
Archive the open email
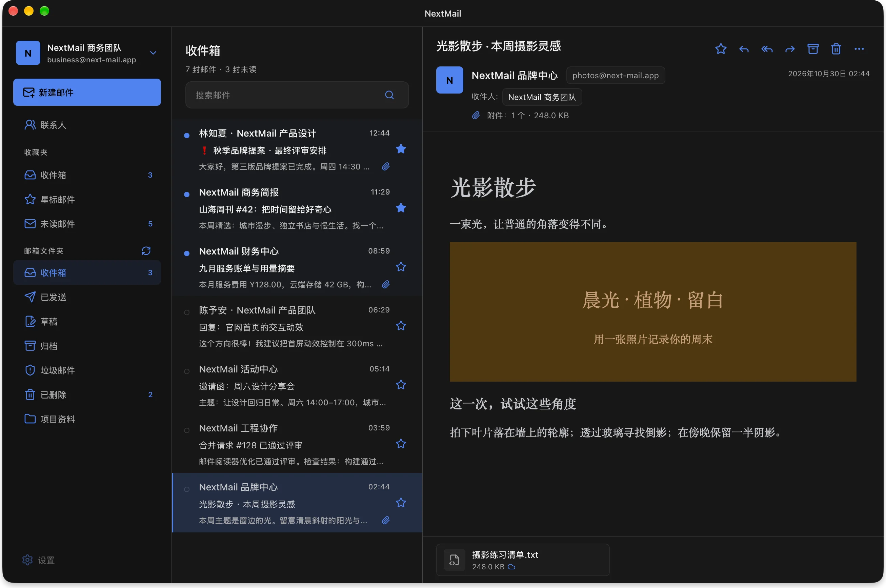coord(812,49)
